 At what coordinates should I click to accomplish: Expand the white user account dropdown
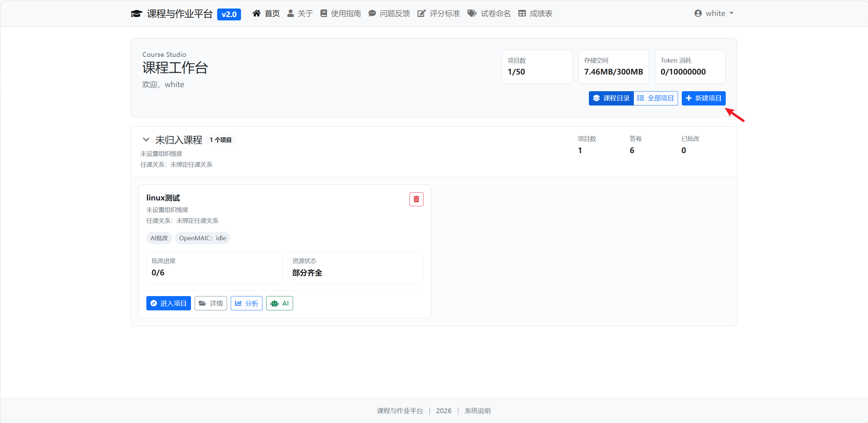pos(714,13)
